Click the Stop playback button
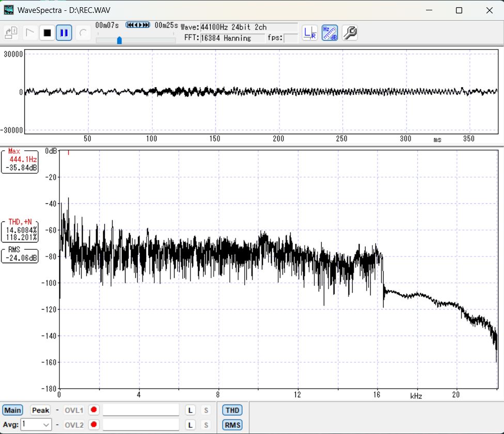Image resolution: width=504 pixels, height=434 pixels. pos(47,33)
